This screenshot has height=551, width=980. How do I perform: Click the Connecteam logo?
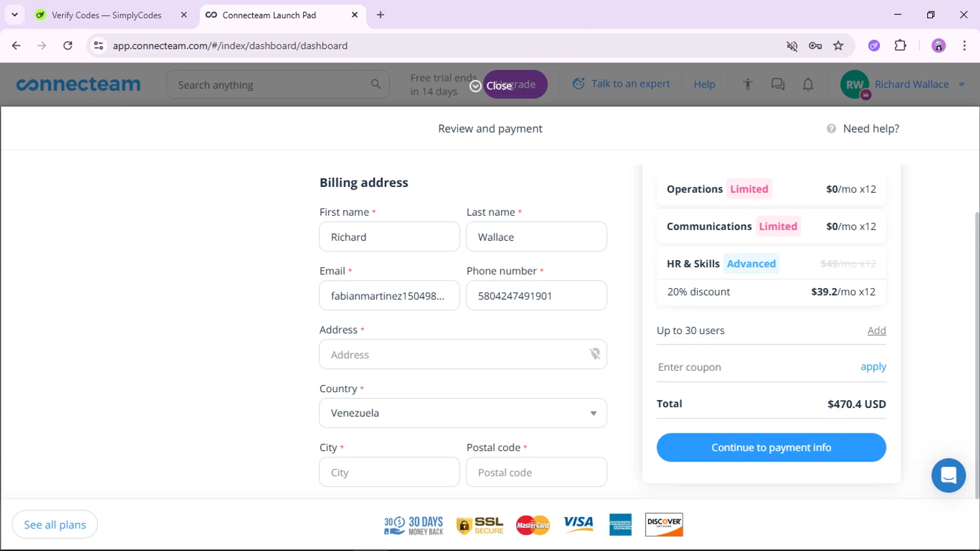click(x=78, y=84)
